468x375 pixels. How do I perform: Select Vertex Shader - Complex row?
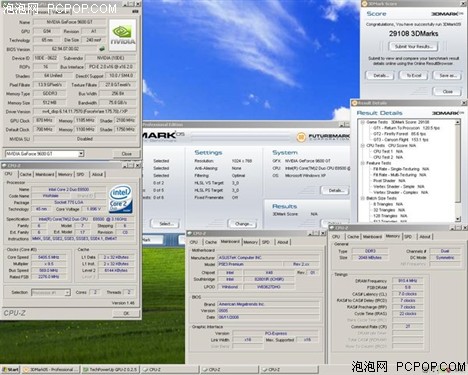pyautogui.click(x=401, y=192)
